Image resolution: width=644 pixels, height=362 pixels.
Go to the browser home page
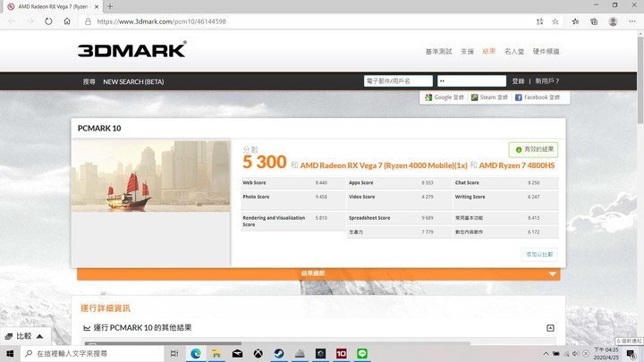(67, 21)
